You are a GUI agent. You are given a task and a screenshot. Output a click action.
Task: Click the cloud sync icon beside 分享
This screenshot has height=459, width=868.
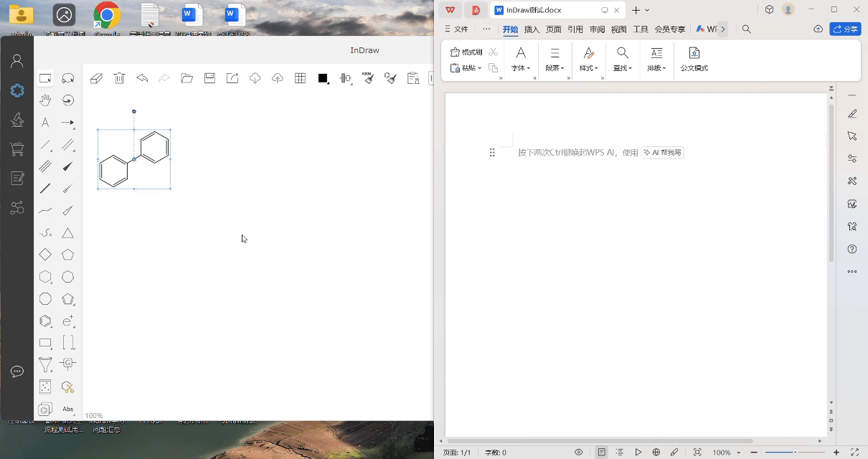[819, 29]
